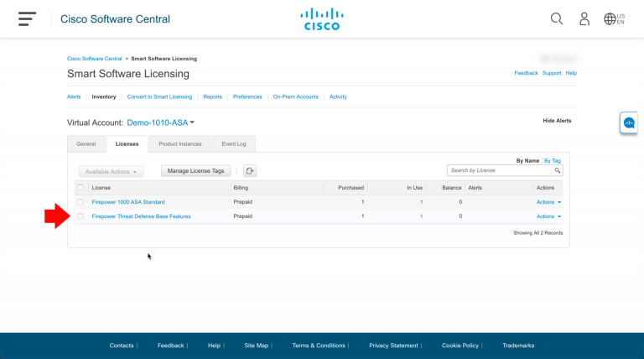Click the Manage License Tags button
The image size is (644, 359).
click(x=196, y=171)
